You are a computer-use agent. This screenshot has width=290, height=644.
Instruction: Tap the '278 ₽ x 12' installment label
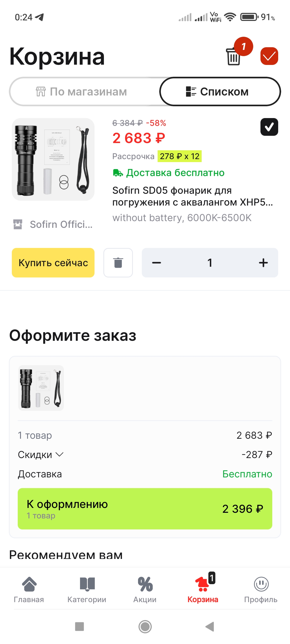click(179, 156)
